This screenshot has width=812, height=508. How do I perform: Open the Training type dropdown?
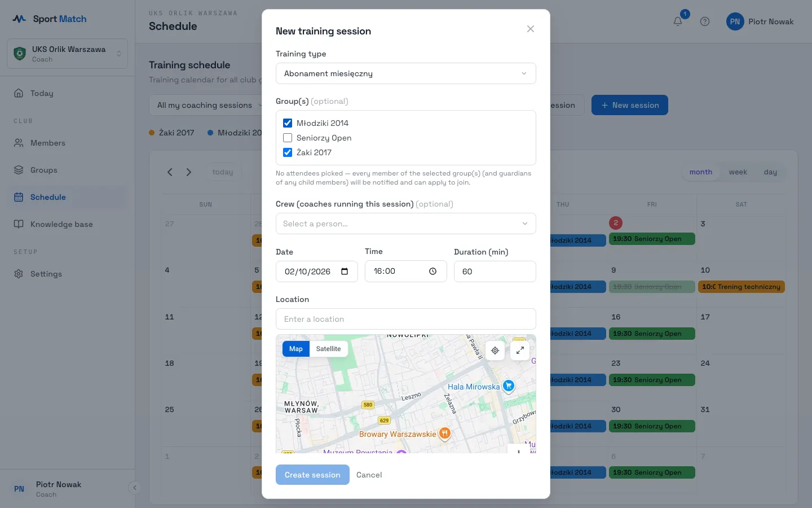click(x=405, y=73)
